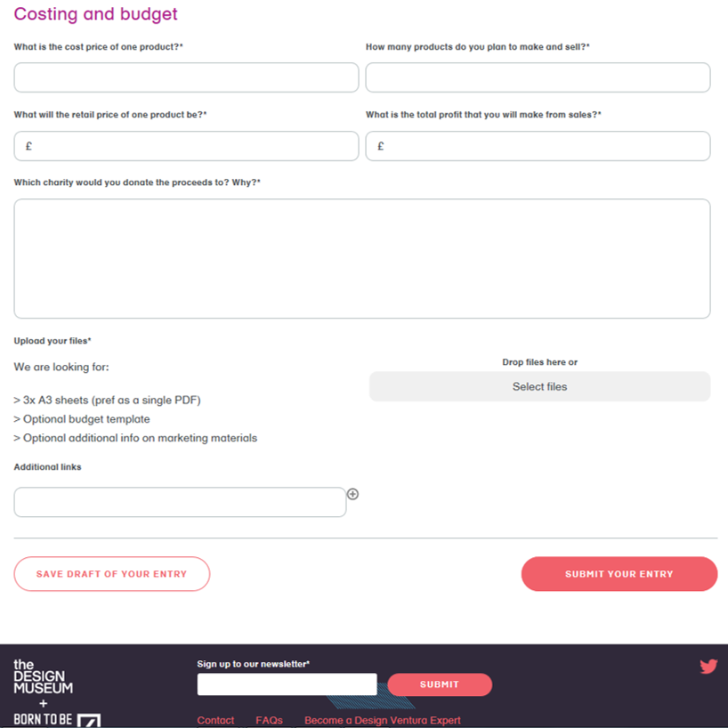Click the newsletter email input field
Viewport: 728px width, 728px height.
pyautogui.click(x=287, y=684)
